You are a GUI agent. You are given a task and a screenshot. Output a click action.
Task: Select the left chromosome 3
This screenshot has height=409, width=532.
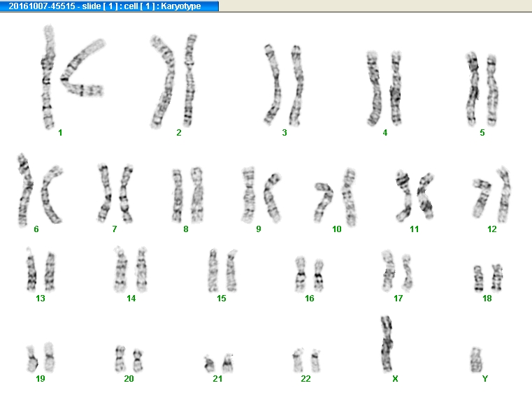tap(273, 84)
